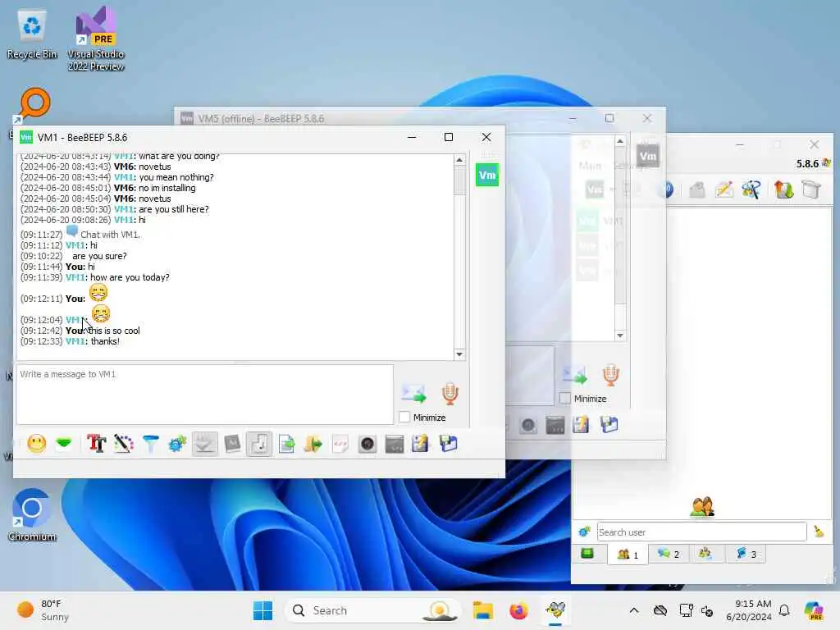Click into the Write a message to VM1 box

tap(205, 395)
